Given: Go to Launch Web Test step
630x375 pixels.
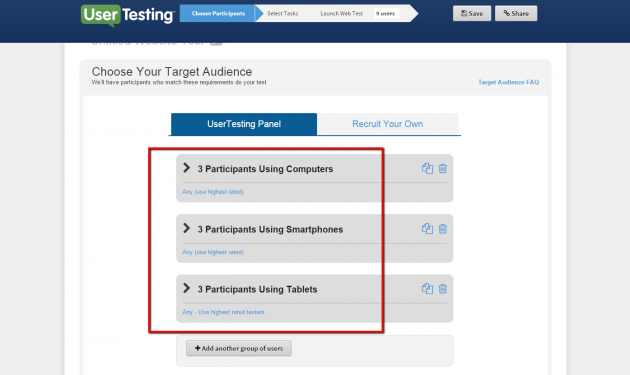Looking at the screenshot, I should click(x=342, y=13).
